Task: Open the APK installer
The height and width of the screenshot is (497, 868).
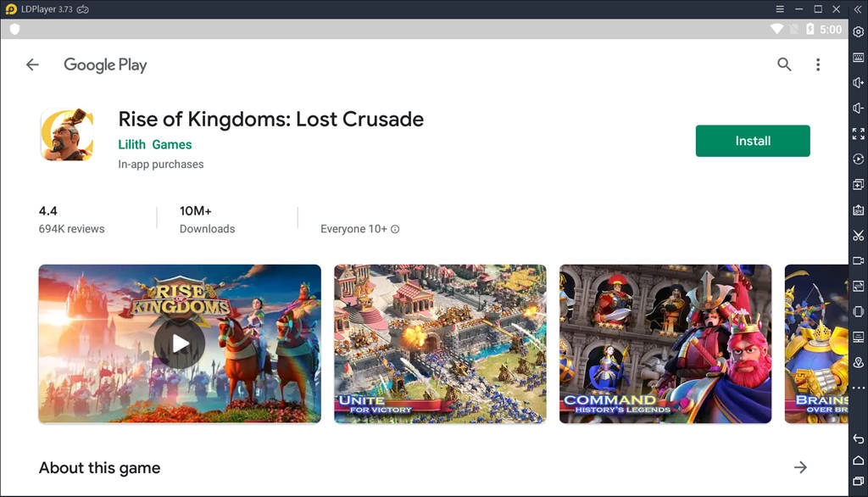Action: pos(858,209)
